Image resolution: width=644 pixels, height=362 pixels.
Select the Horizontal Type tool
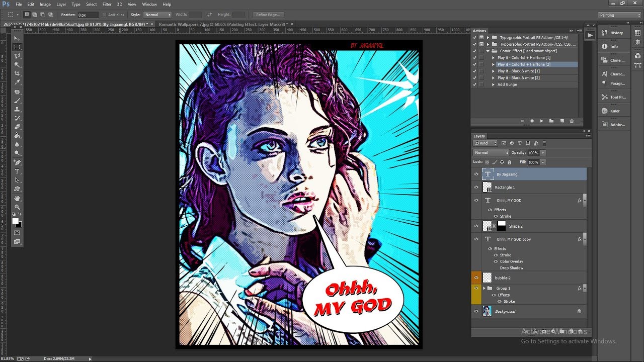pyautogui.click(x=17, y=171)
